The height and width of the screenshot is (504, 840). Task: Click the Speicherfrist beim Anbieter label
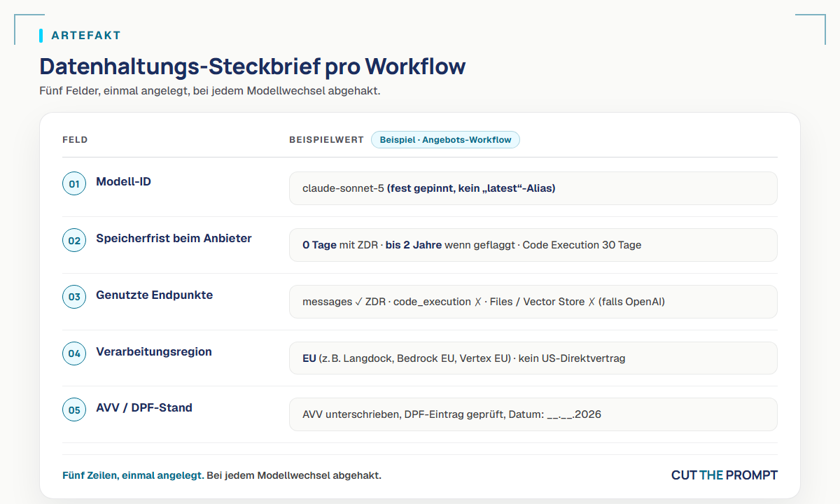pos(174,239)
